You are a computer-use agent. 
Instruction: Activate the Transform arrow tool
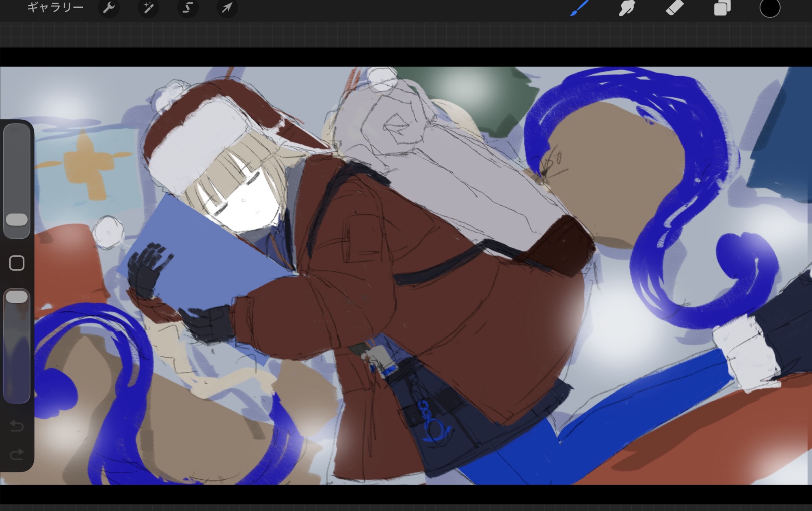click(227, 7)
